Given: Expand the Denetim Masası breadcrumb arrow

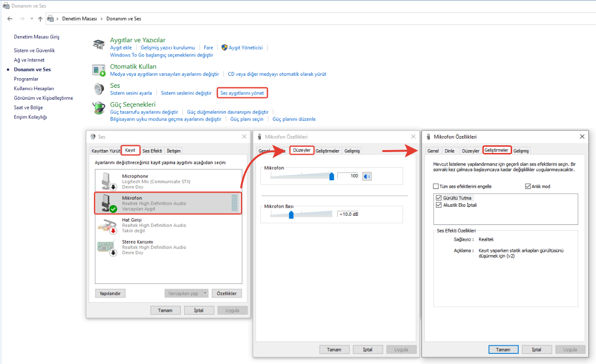Looking at the screenshot, I should coord(101,19).
